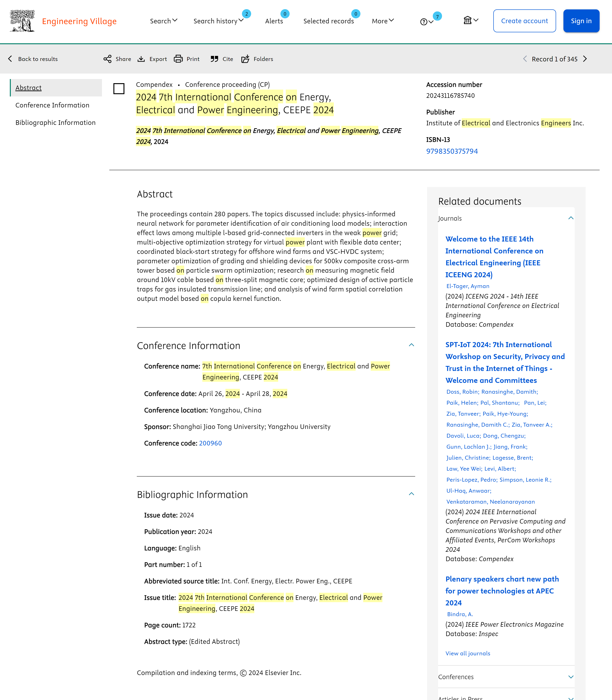Click the Folders icon

point(245,59)
